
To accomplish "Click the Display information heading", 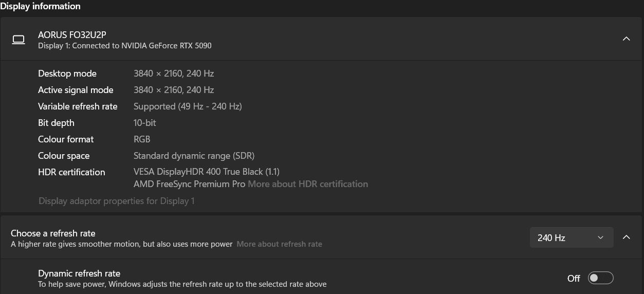I will (x=40, y=6).
